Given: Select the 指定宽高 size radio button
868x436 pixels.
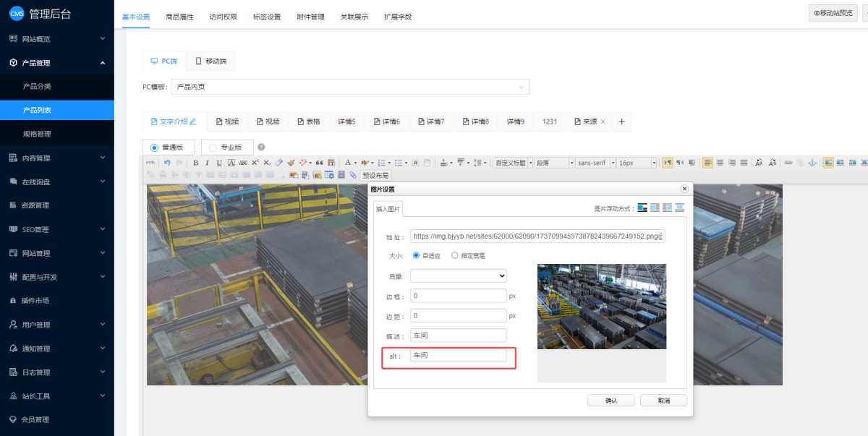Looking at the screenshot, I should click(454, 255).
